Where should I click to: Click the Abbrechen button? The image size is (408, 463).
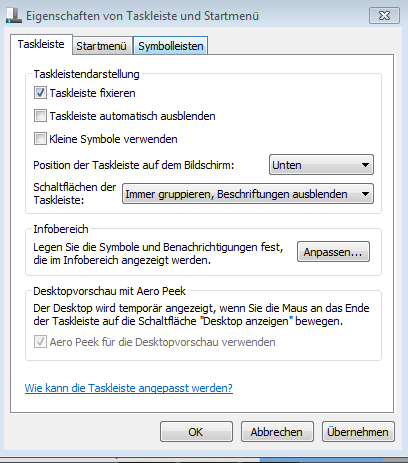(277, 432)
